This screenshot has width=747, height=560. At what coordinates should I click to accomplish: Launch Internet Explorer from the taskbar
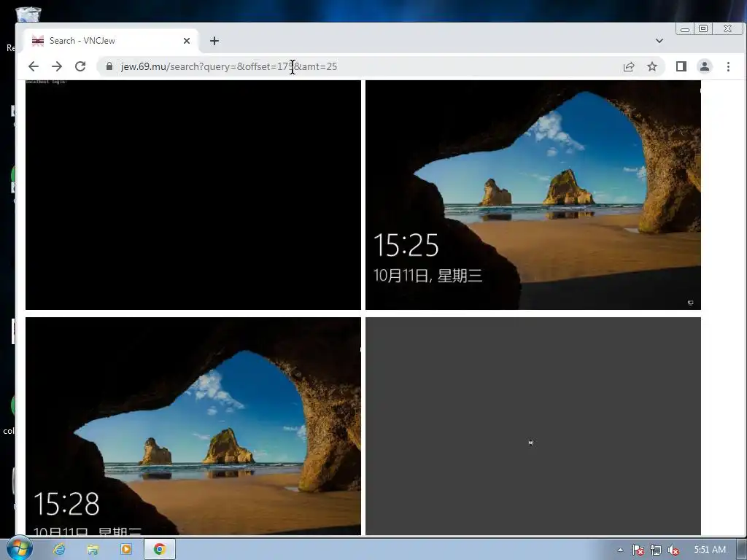[59, 550]
